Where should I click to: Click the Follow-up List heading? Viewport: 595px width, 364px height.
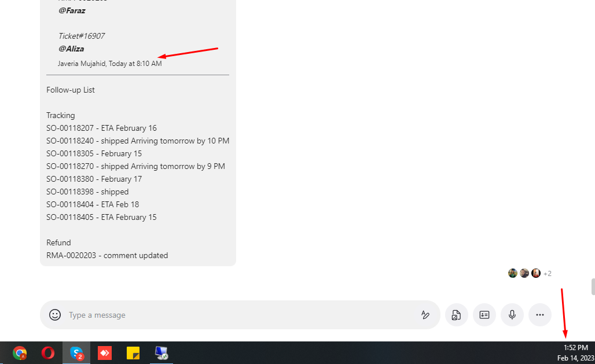(x=71, y=90)
